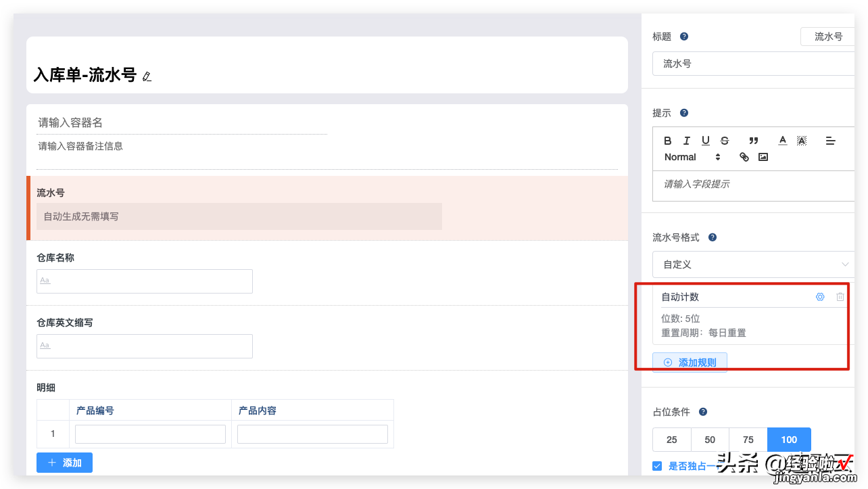Open help icon next to 标题
Viewport: 868px width, 489px height.
click(684, 37)
